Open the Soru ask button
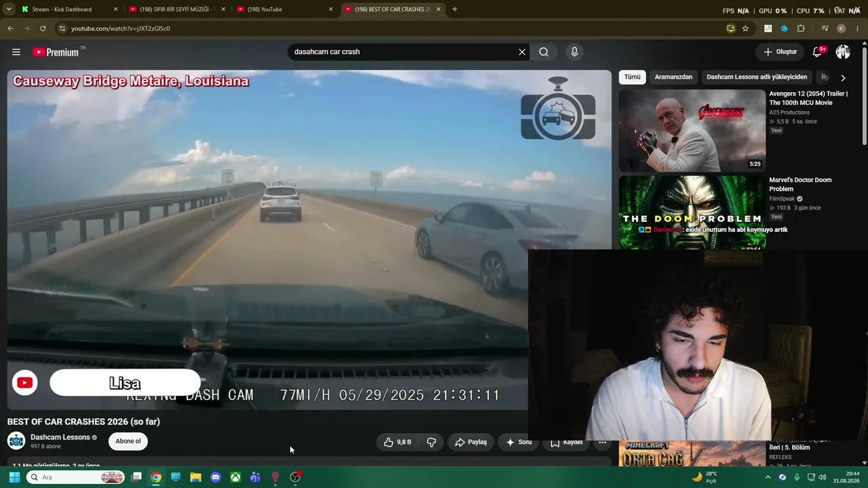 click(519, 442)
